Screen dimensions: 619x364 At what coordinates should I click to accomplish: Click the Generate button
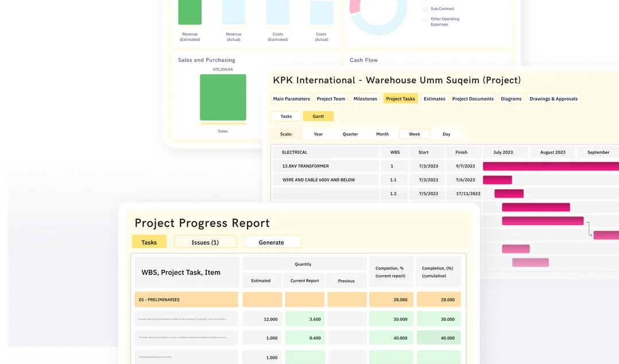[x=272, y=242]
